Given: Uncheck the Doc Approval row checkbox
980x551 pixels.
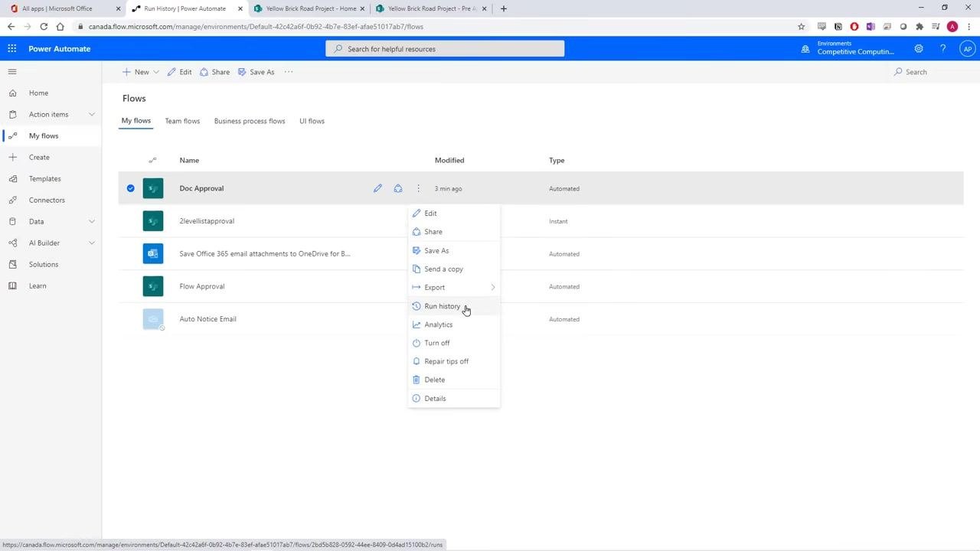Looking at the screenshot, I should pyautogui.click(x=131, y=188).
